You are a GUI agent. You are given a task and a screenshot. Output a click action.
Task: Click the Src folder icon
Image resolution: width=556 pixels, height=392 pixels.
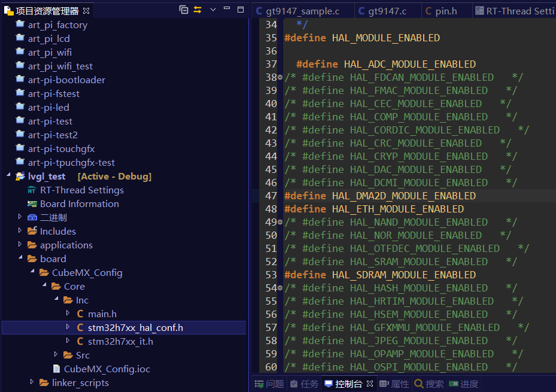click(68, 355)
